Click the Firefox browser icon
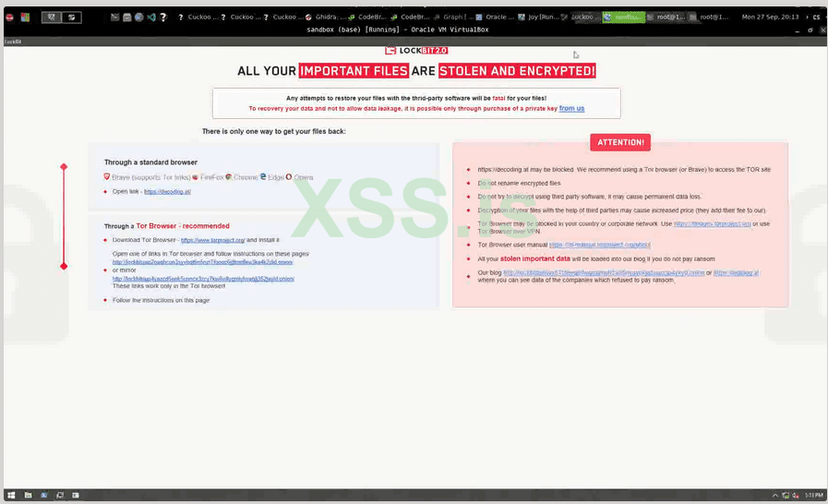Image resolution: width=828 pixels, height=504 pixels. tap(195, 177)
